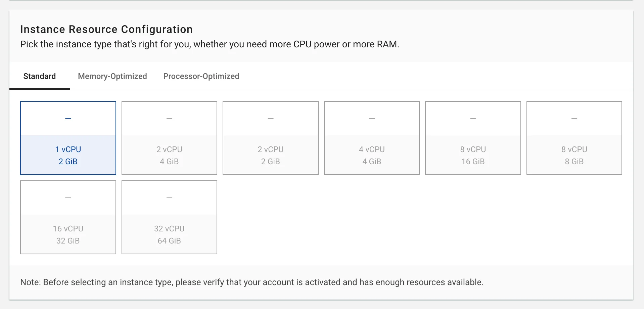Pick the 8 vCPU 8 GiB instance card
This screenshot has width=644, height=309.
pos(574,138)
